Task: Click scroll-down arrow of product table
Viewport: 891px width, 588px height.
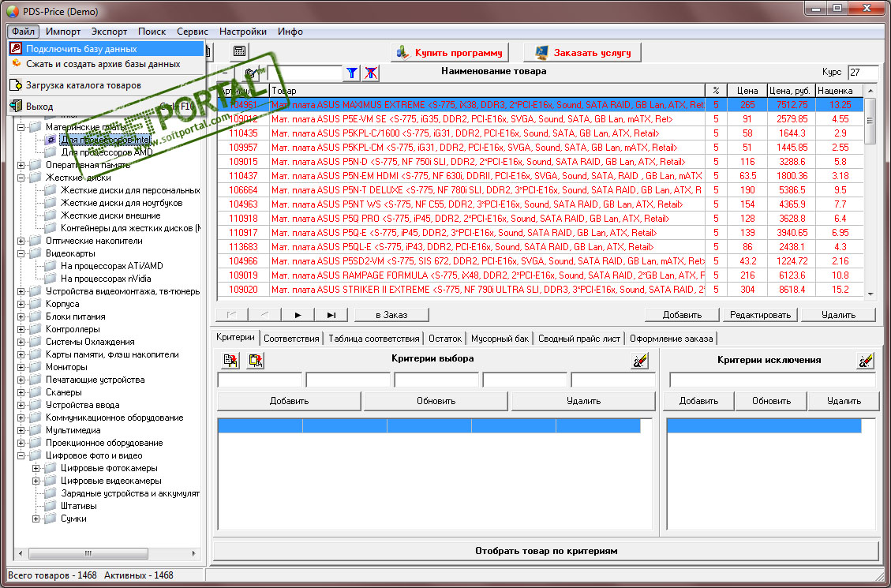Action: pyautogui.click(x=870, y=294)
